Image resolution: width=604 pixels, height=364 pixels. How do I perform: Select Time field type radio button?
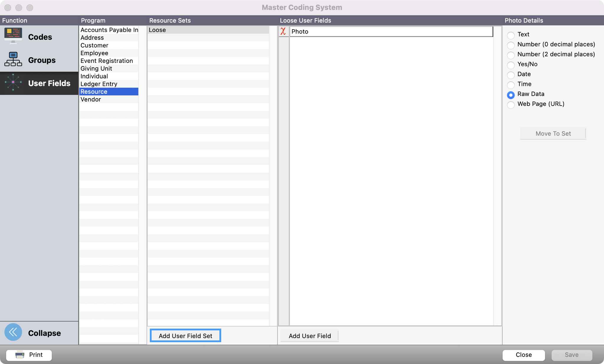511,85
